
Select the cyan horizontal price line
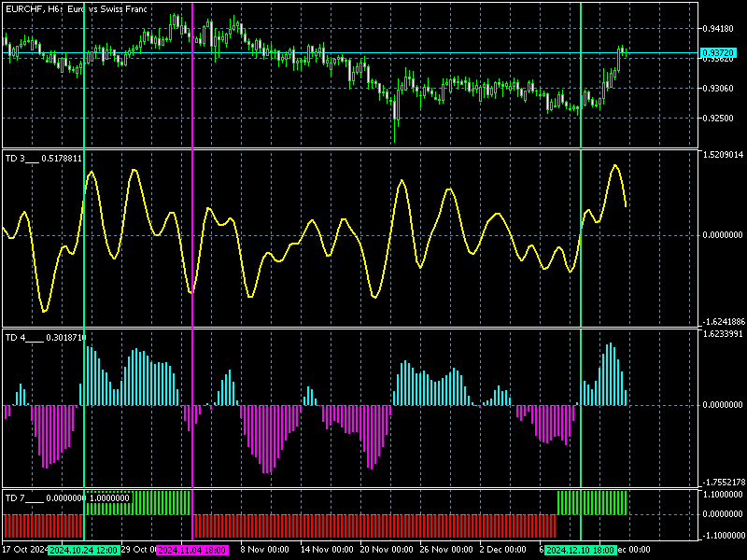350,53
